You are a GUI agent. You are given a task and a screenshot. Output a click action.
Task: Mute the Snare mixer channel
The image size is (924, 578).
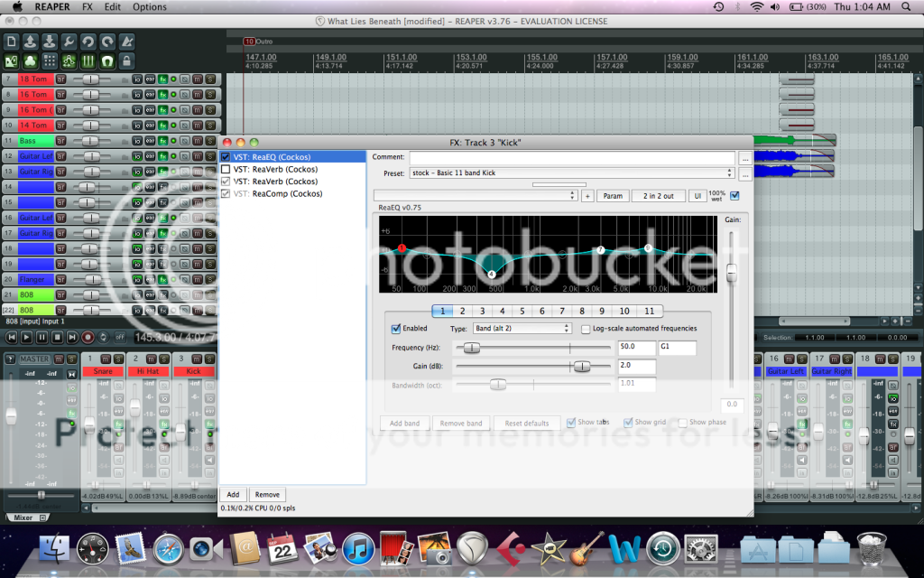[x=106, y=359]
